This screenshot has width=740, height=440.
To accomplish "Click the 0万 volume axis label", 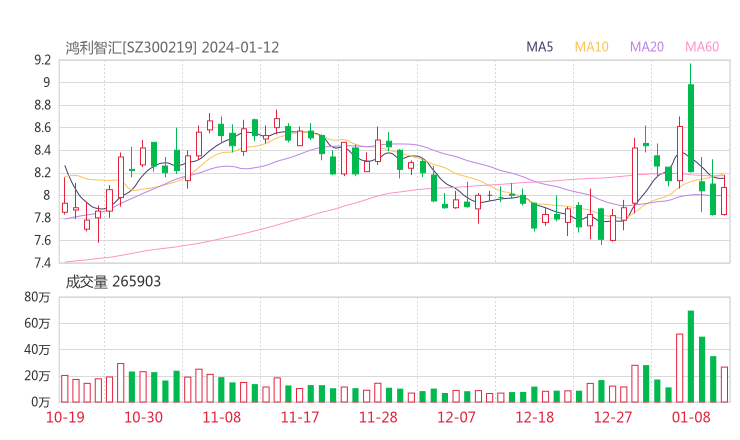I will [41, 402].
